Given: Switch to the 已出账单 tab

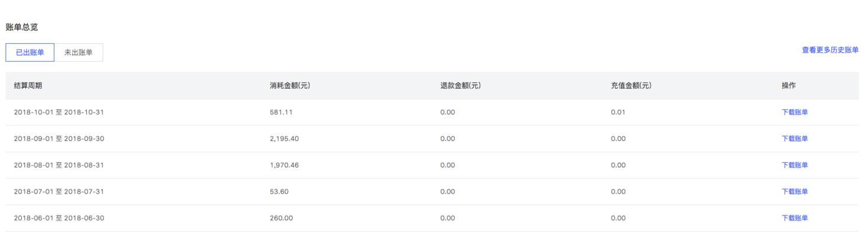Looking at the screenshot, I should pyautogui.click(x=30, y=52).
